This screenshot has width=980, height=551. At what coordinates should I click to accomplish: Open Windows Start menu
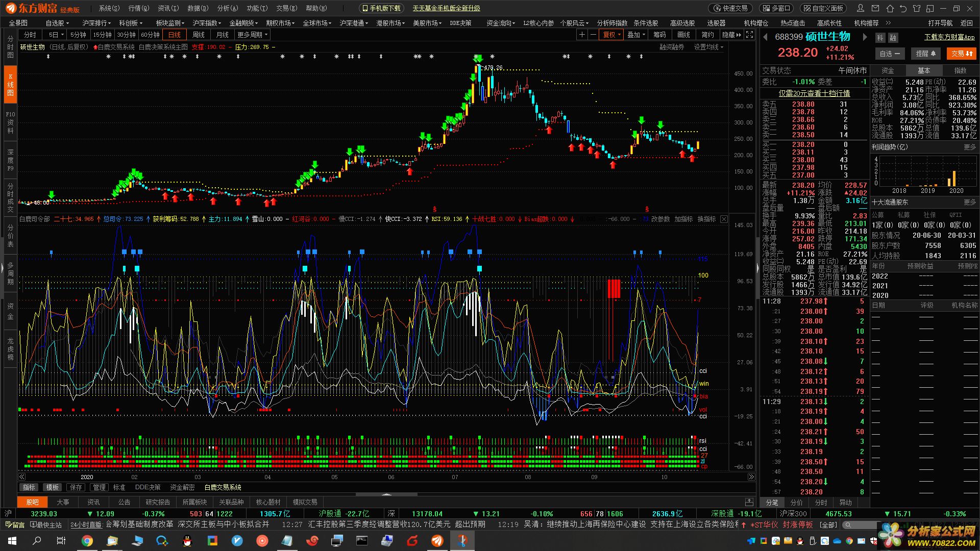coord(12,541)
